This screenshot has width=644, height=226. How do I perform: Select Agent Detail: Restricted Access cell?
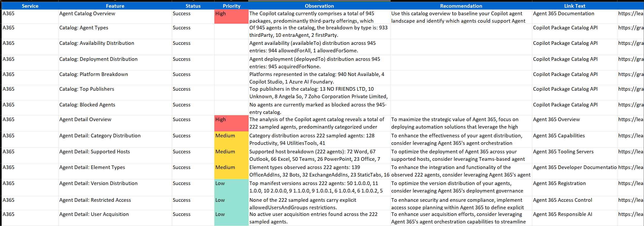[115, 203]
